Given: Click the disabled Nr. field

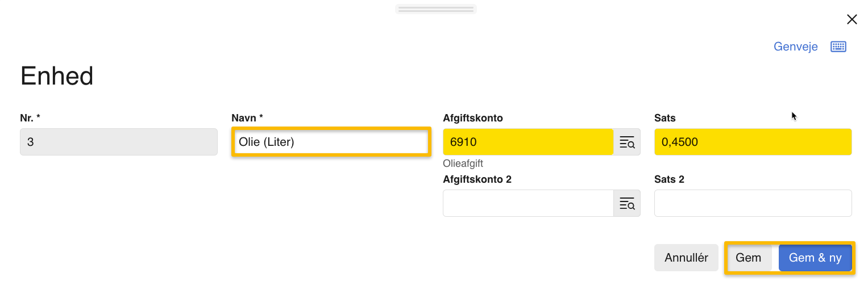Looking at the screenshot, I should pos(118,142).
